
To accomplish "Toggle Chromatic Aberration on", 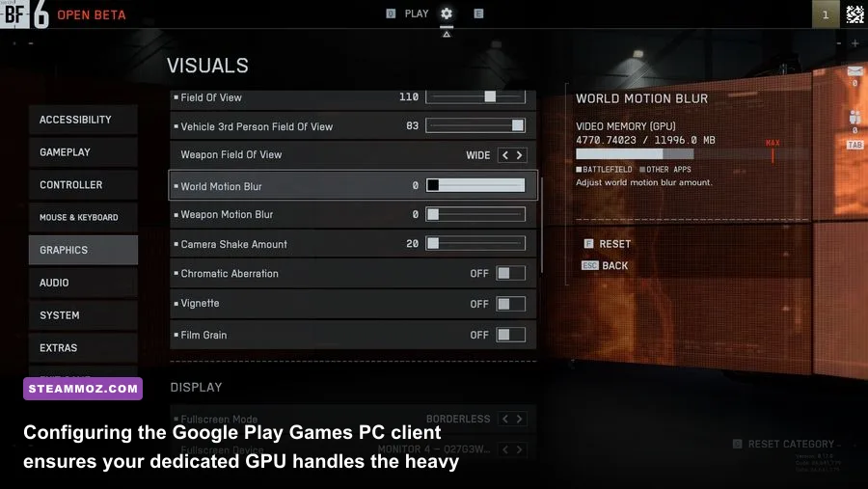I will point(510,273).
